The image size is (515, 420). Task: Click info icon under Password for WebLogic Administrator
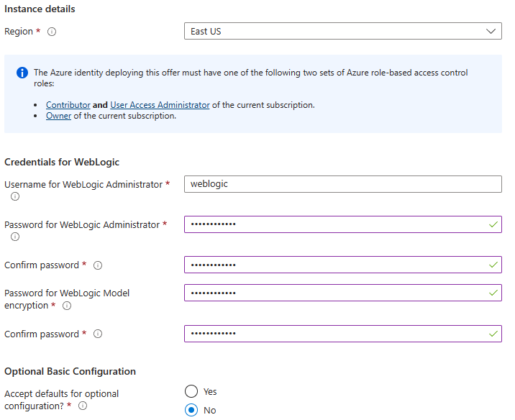point(15,237)
